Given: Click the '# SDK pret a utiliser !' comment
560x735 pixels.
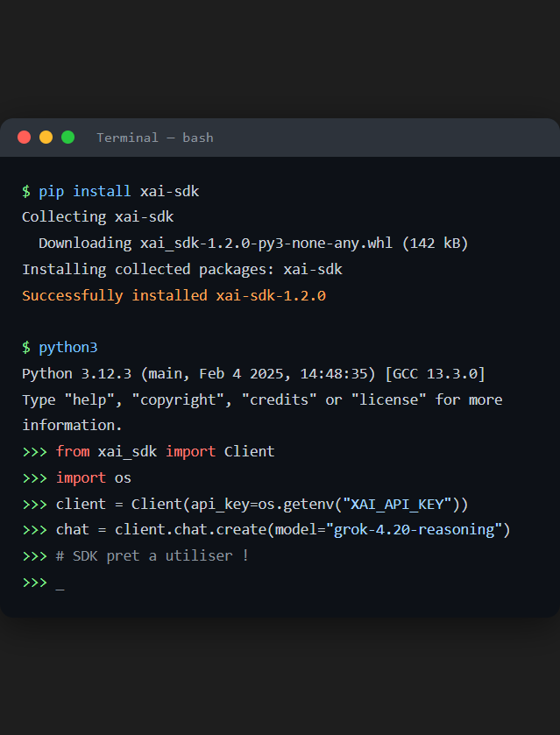Looking at the screenshot, I should pyautogui.click(x=152, y=556).
